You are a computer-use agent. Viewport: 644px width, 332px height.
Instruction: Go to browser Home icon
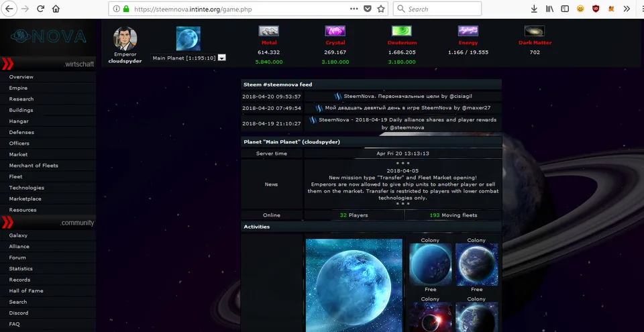point(56,9)
